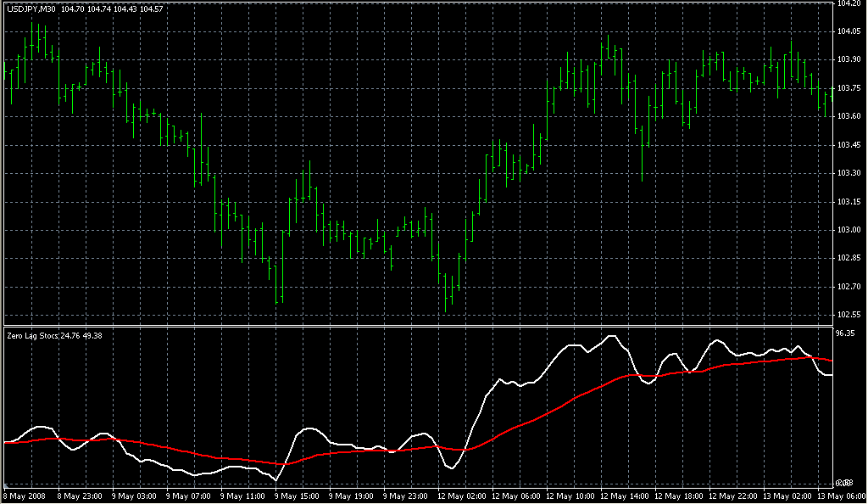Select the 103.90 price scale label
868x504 pixels.
click(849, 59)
